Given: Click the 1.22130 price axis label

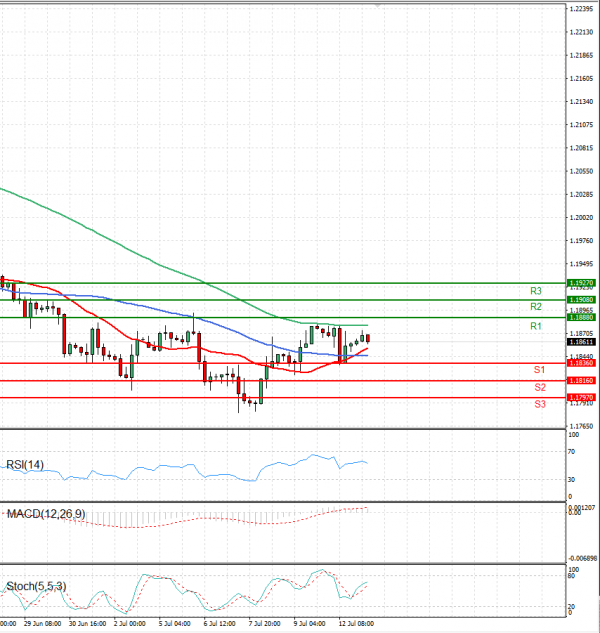Looking at the screenshot, I should click(581, 32).
